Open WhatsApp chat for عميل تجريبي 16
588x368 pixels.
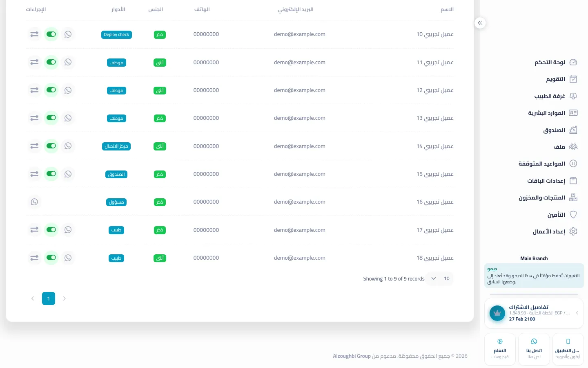[34, 202]
